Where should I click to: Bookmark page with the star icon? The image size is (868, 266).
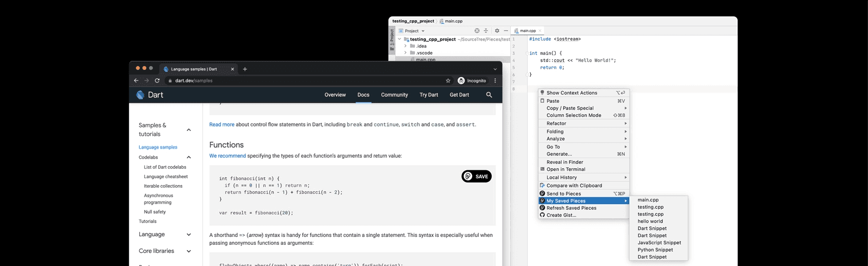tap(448, 81)
